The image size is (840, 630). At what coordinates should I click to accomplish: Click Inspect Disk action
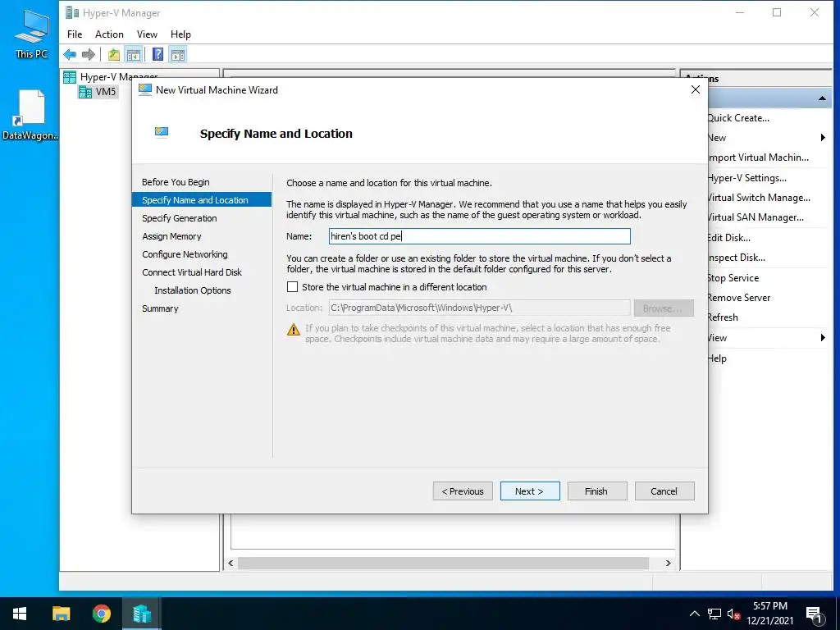[736, 258]
